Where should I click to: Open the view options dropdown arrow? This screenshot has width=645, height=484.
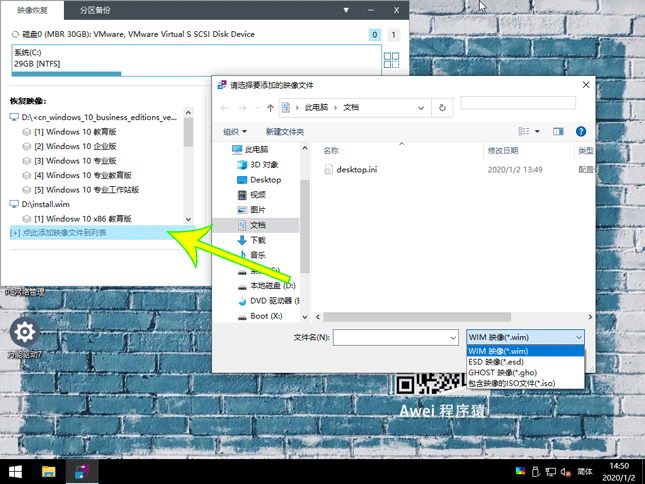click(x=537, y=131)
